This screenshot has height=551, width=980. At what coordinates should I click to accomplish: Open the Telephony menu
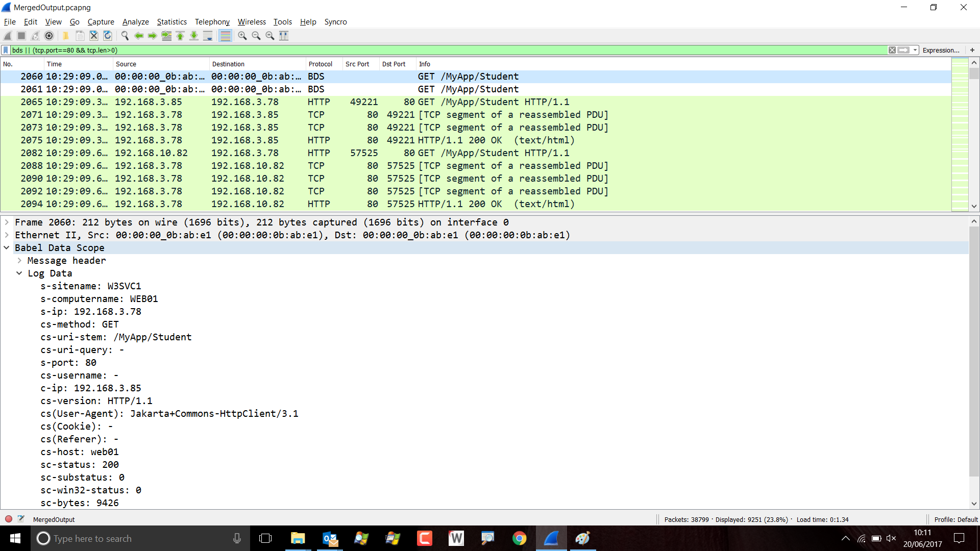point(212,22)
